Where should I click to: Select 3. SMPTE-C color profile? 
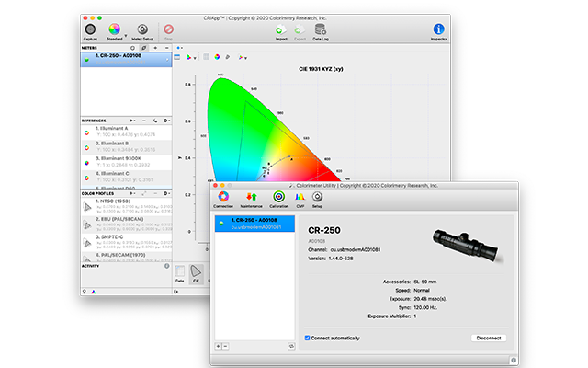click(x=127, y=242)
